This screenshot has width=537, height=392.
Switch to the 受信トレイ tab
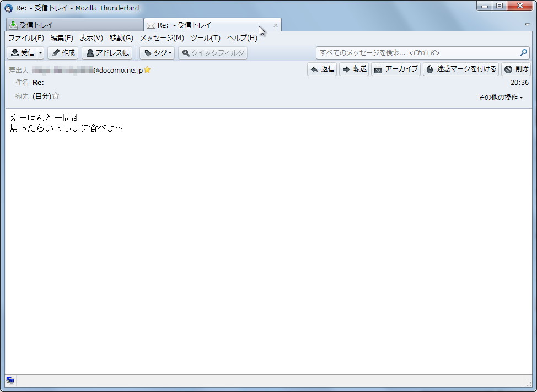point(74,25)
